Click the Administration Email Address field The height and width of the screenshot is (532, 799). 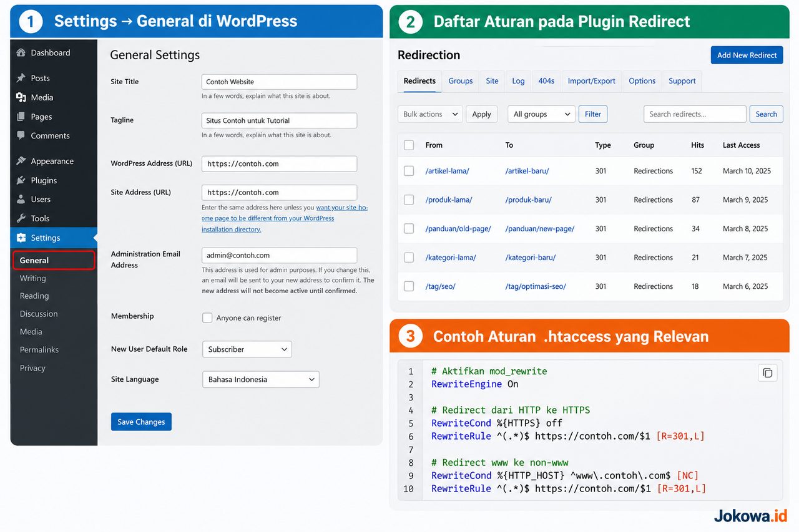[x=279, y=255]
